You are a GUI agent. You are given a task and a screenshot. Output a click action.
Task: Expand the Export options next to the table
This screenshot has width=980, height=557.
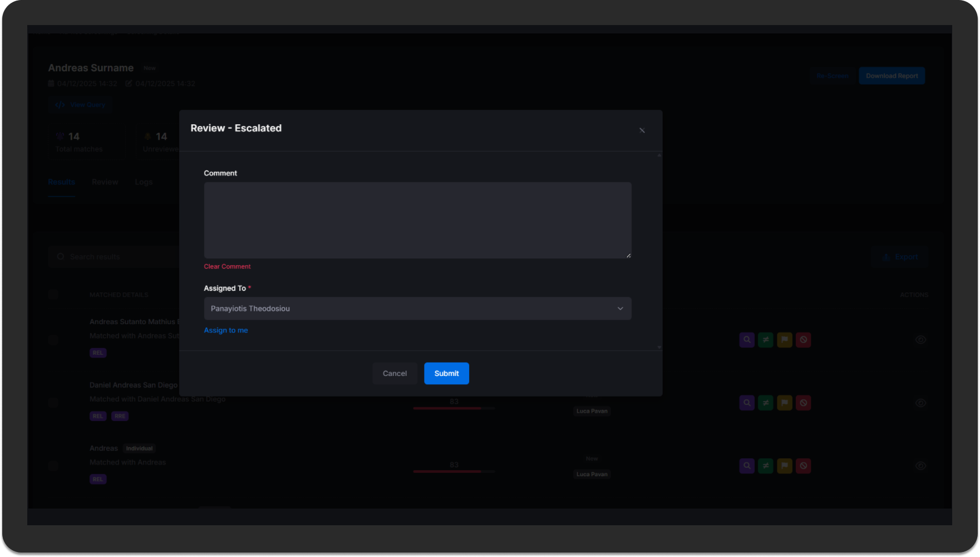click(x=900, y=257)
